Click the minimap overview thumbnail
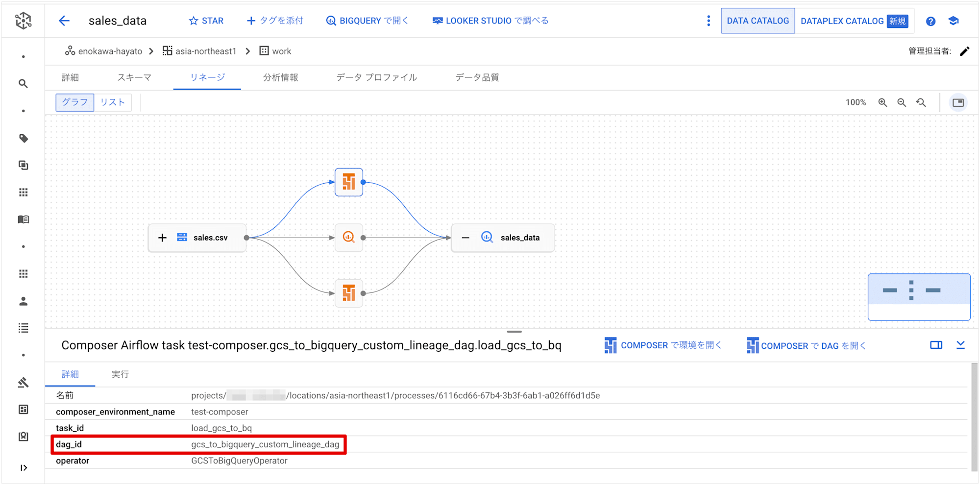Screen dimensions: 980x485 click(919, 297)
